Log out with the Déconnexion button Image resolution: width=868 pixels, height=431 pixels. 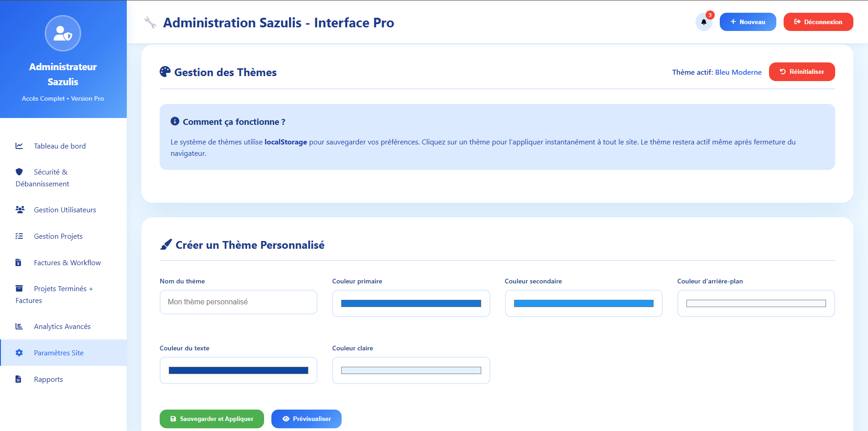818,22
